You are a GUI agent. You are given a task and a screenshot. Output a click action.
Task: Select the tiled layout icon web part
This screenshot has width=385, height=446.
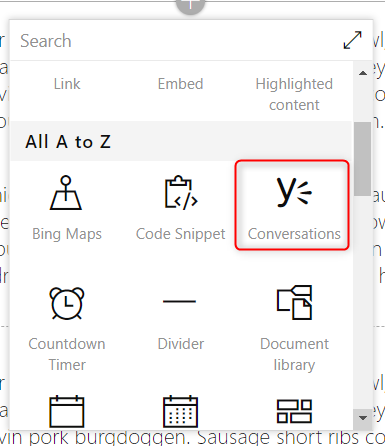tap(294, 411)
